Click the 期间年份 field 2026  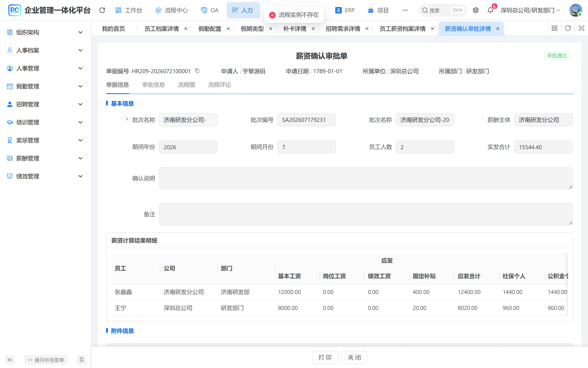[188, 147]
